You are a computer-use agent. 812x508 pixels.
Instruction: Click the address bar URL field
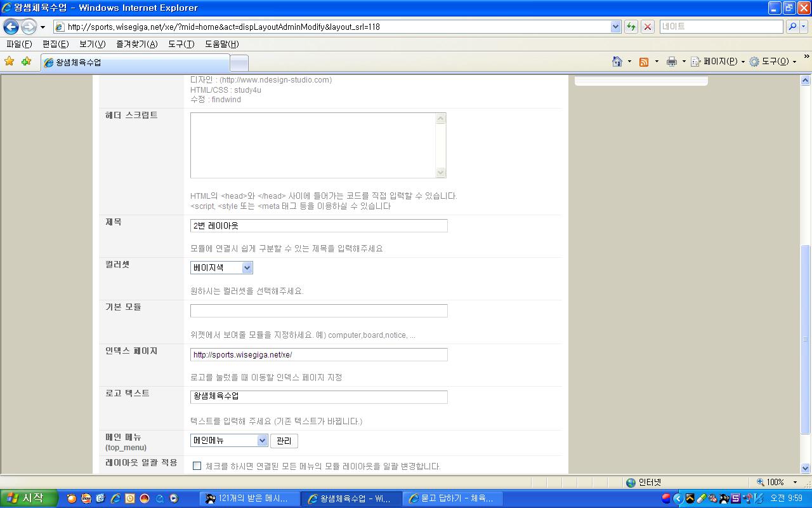337,27
